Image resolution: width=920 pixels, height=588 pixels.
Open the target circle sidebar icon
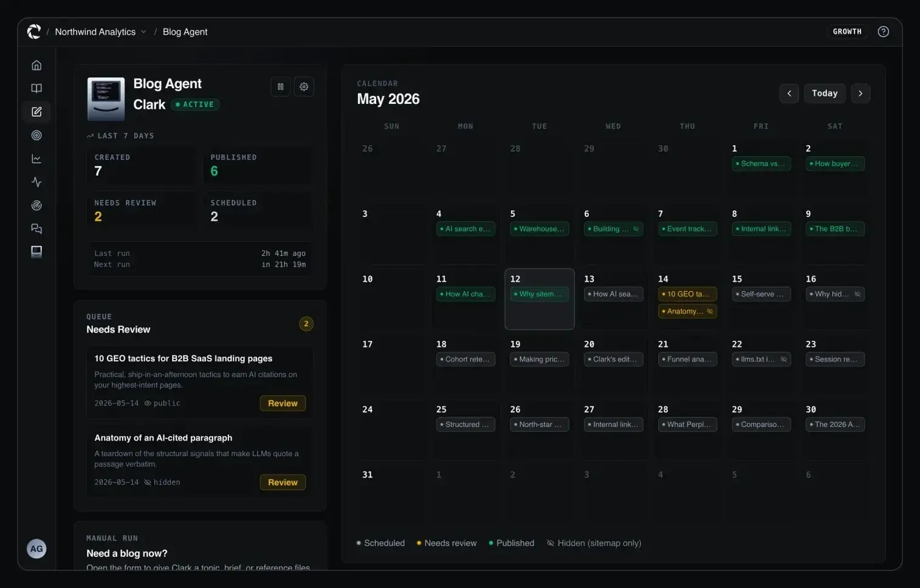tap(36, 135)
